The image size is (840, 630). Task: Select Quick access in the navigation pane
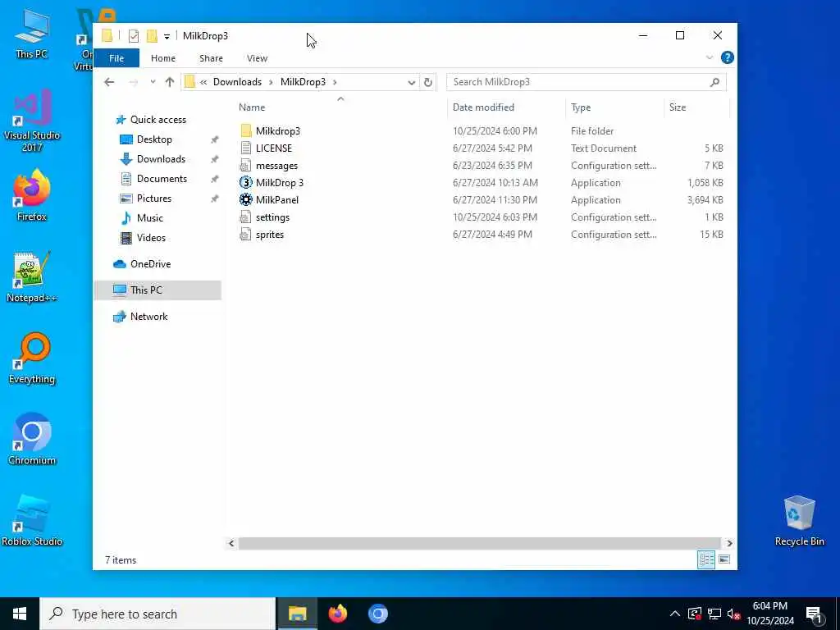click(158, 120)
